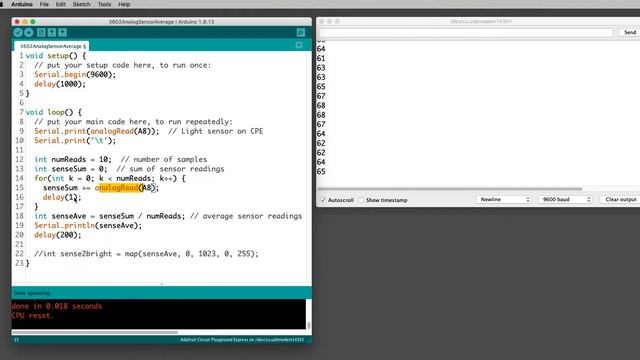This screenshot has height=360, width=640.
Task: Click the Upload sketch arrow icon
Action: tap(29, 33)
